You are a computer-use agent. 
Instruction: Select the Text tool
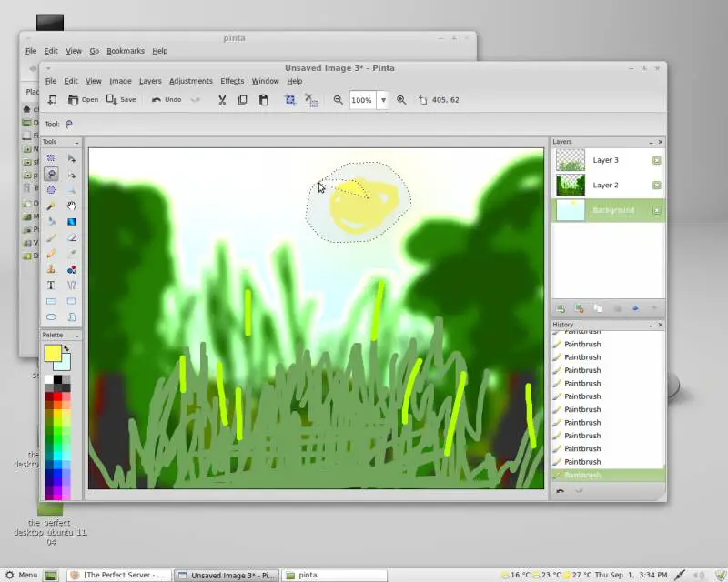[51, 285]
